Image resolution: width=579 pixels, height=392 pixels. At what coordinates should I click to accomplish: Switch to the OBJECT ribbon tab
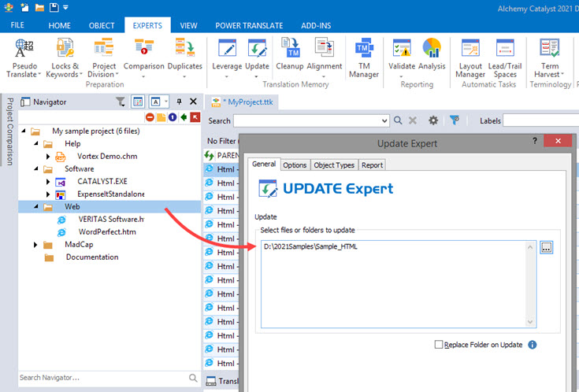coord(102,25)
